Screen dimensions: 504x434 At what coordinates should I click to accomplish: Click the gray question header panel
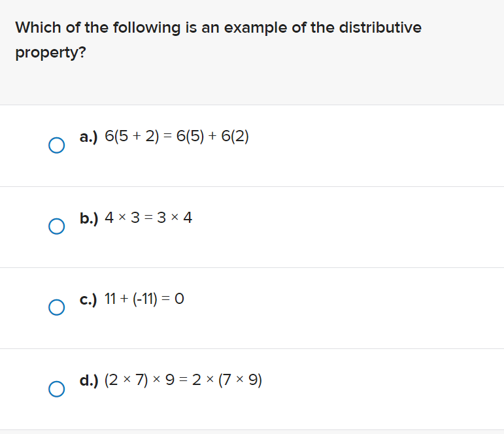click(252, 52)
